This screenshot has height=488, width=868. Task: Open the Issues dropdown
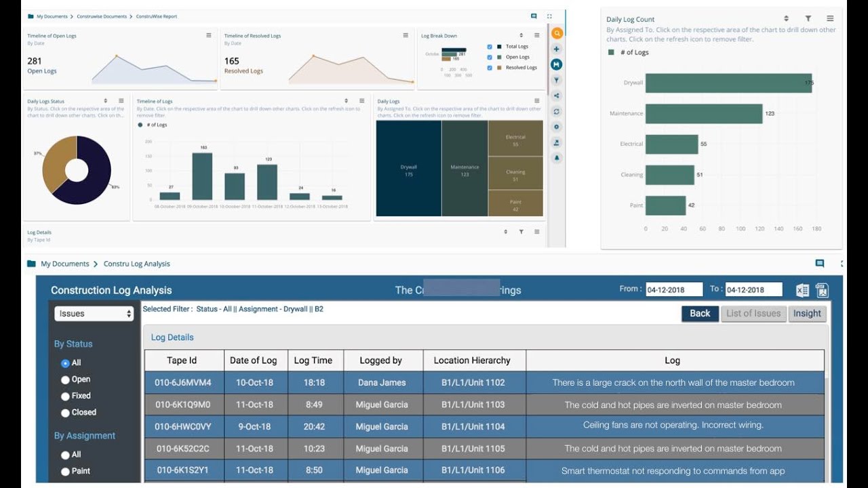click(x=94, y=314)
